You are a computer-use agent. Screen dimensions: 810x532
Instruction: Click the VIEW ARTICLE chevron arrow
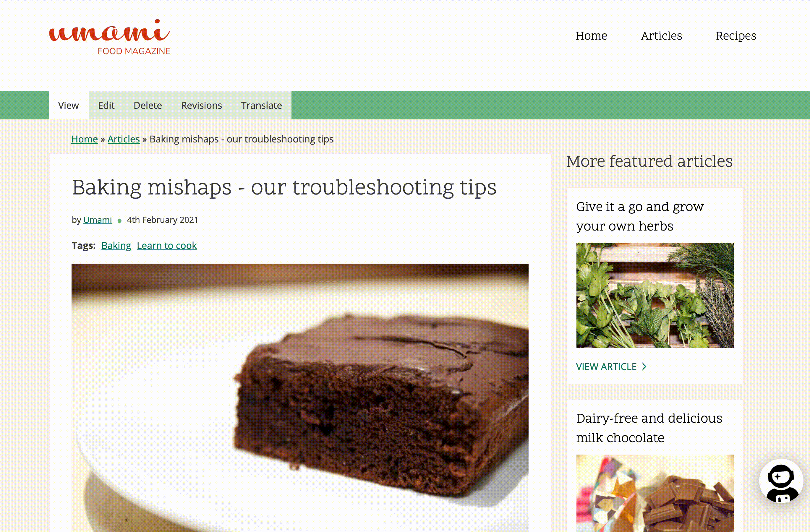pos(645,366)
